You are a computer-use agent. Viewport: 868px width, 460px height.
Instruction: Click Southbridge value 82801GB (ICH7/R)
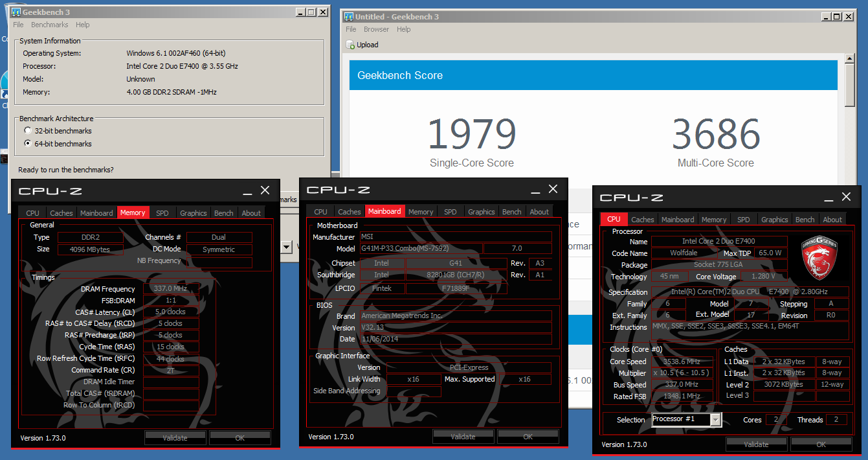456,275
